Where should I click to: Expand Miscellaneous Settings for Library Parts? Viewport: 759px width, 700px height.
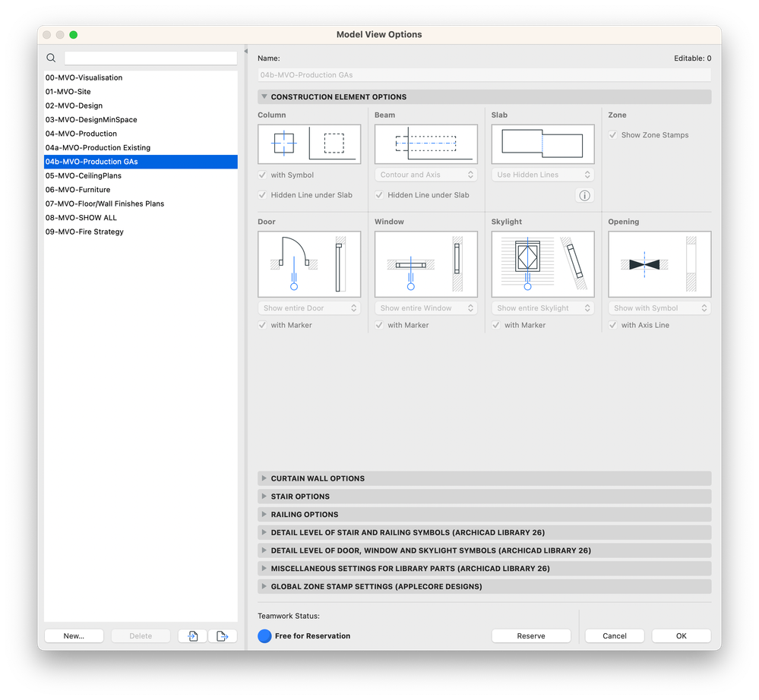pos(264,568)
